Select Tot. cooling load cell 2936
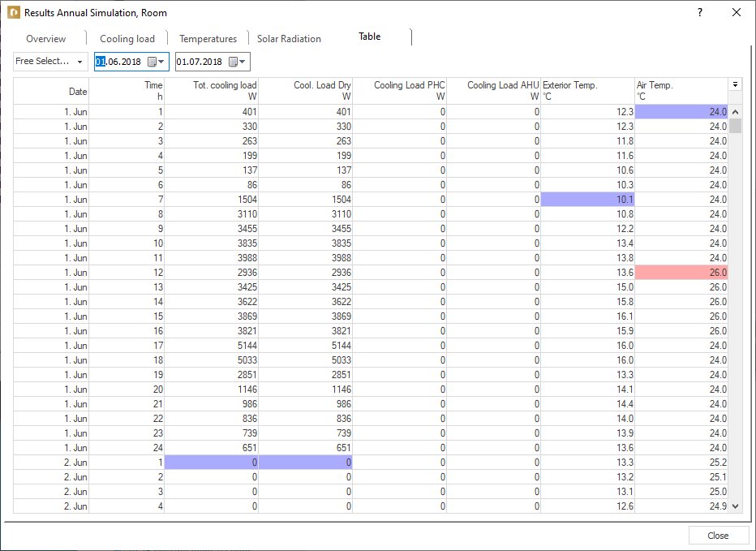 (211, 273)
